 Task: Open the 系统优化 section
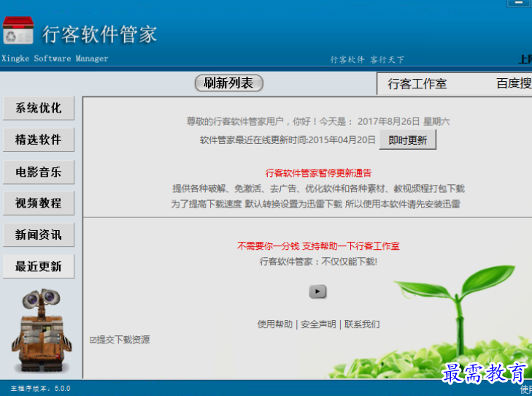click(39, 108)
